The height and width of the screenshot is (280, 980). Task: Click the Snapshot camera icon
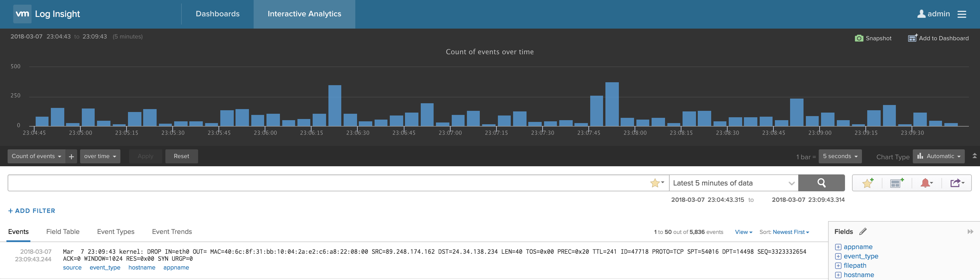(859, 38)
